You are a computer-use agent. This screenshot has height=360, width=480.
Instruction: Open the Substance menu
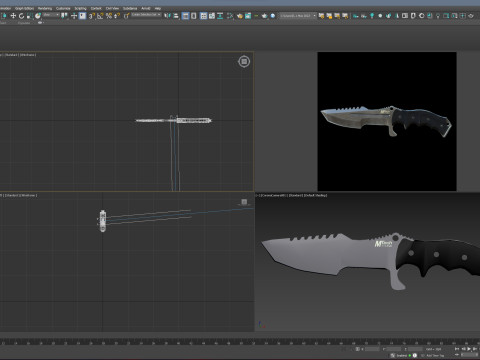click(x=130, y=8)
